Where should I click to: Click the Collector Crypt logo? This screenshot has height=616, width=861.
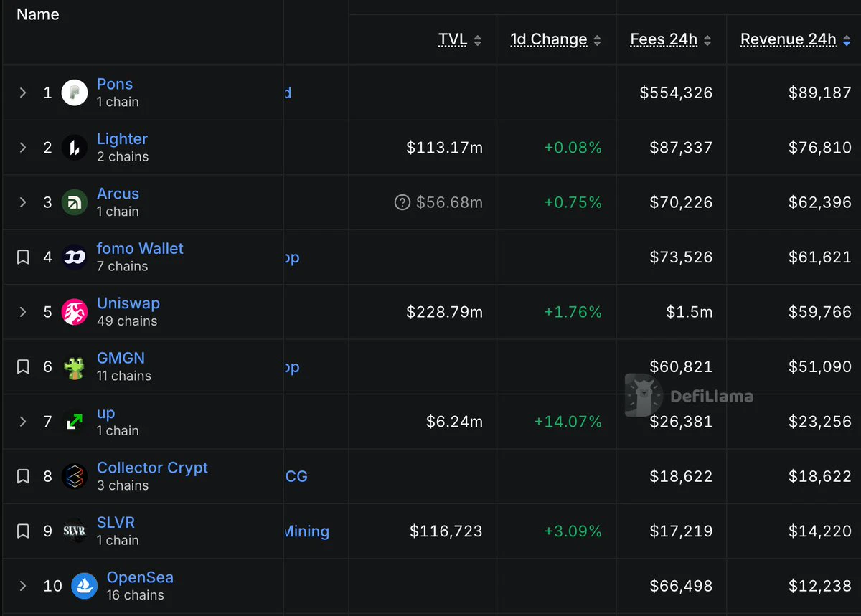(75, 477)
